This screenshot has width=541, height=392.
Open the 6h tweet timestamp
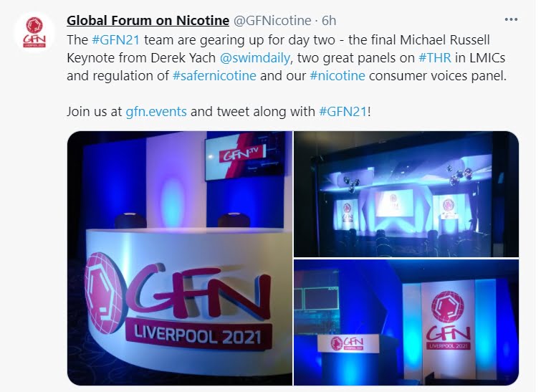pyautogui.click(x=329, y=20)
